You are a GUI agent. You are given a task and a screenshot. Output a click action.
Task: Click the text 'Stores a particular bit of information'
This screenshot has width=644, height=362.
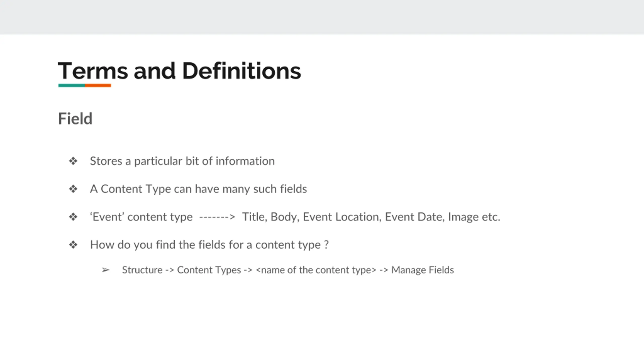(182, 161)
